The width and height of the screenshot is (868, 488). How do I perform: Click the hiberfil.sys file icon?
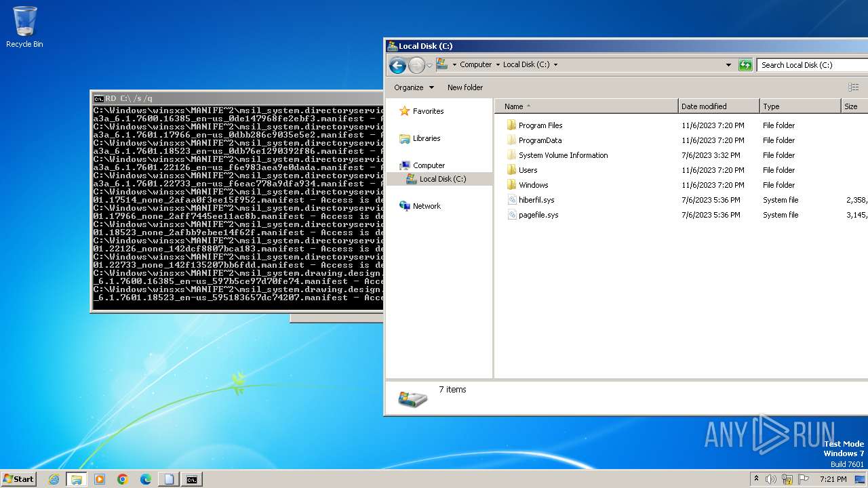(513, 200)
